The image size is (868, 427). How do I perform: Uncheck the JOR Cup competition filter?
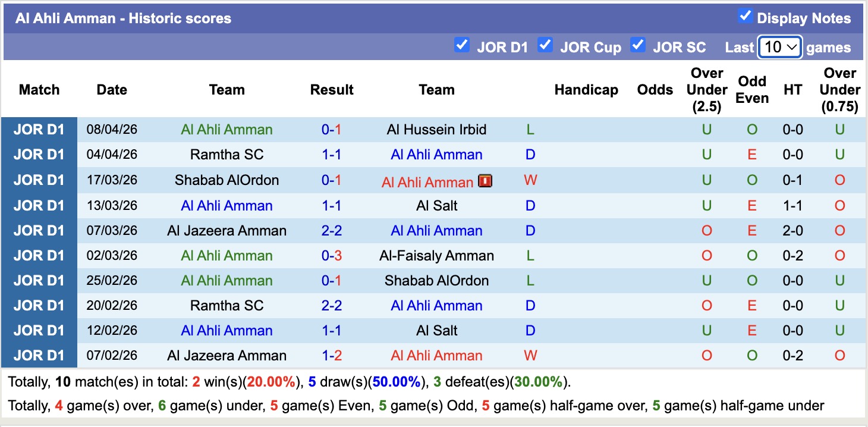[545, 44]
